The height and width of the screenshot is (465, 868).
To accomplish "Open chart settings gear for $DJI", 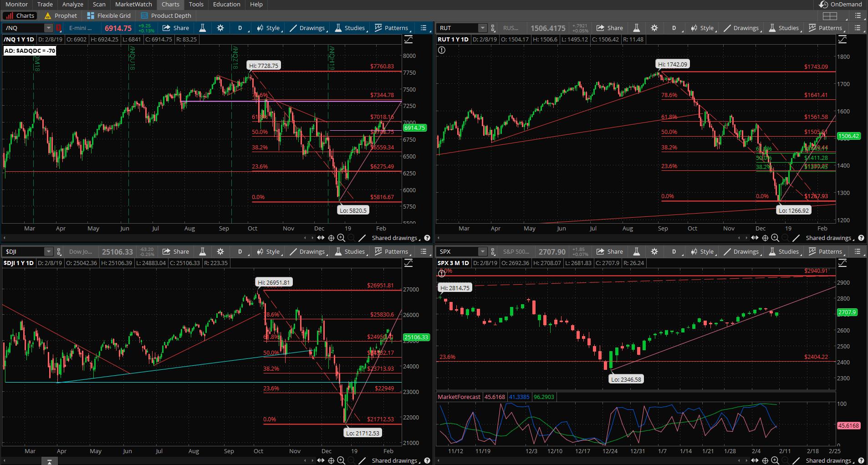I will point(220,251).
